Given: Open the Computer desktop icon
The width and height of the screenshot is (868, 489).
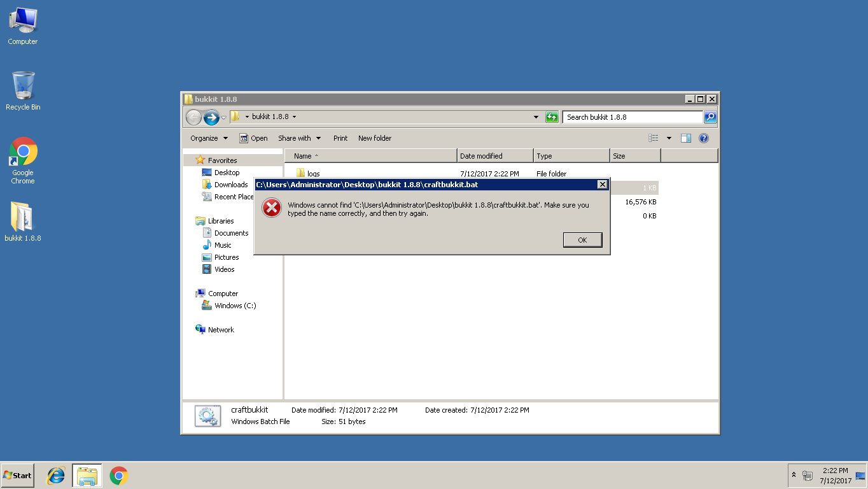Looking at the screenshot, I should 23,27.
